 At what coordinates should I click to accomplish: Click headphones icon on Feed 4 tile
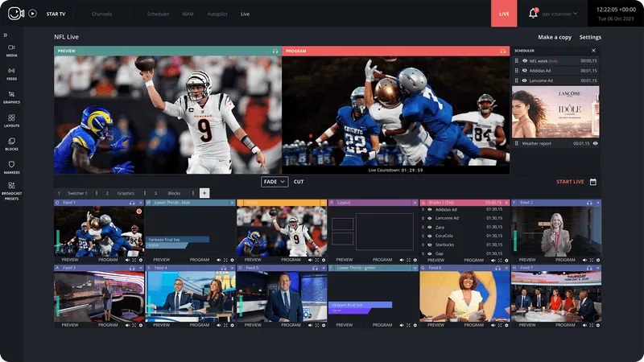(224, 268)
